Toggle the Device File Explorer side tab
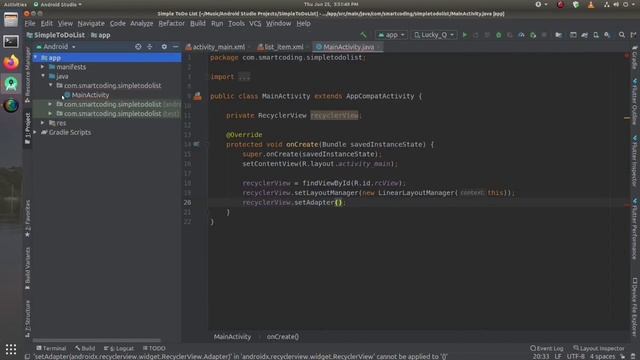The height and width of the screenshot is (360, 640). click(x=635, y=307)
